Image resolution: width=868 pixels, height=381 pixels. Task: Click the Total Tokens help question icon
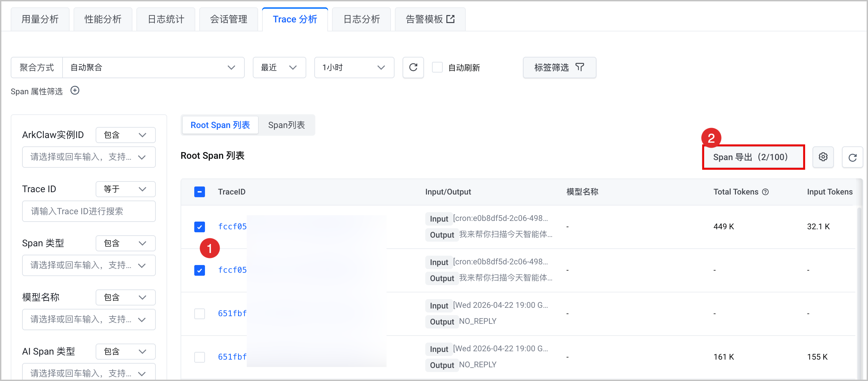point(766,192)
